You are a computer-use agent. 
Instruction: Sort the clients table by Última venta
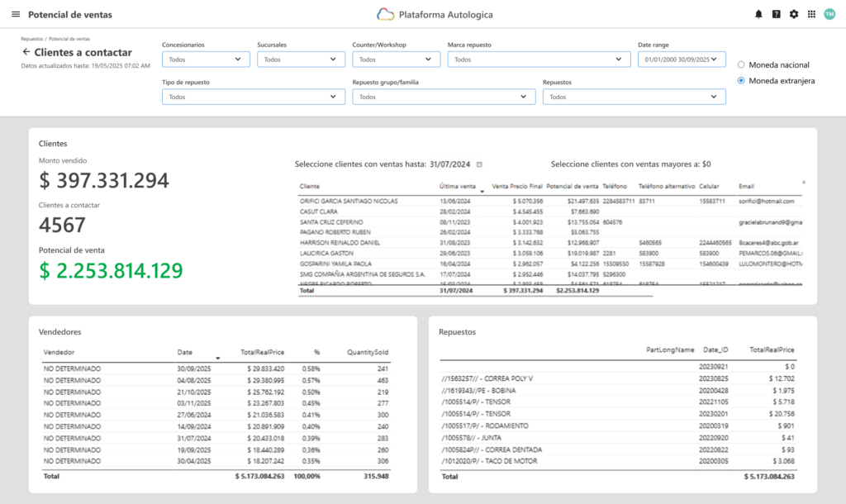pos(457,186)
